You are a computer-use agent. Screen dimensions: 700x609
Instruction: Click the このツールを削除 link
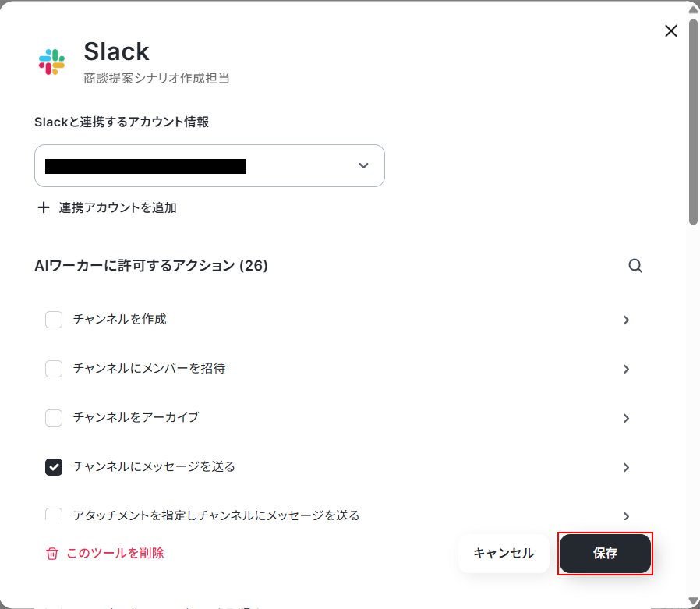pyautogui.click(x=115, y=553)
